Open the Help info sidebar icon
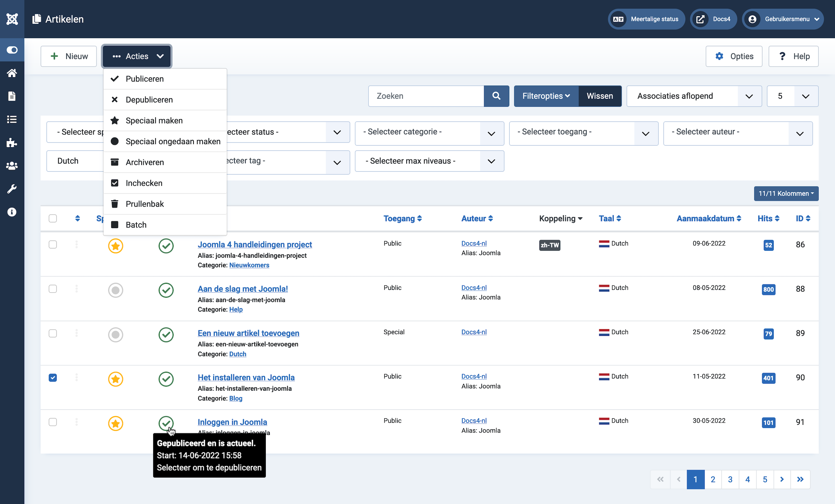Viewport: 835px width, 504px height. tap(12, 212)
